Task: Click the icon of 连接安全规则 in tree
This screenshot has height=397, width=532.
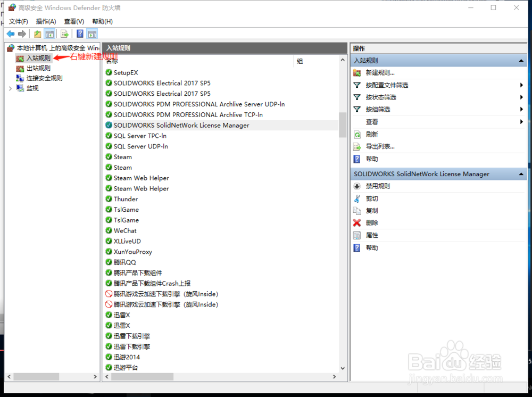Action: 20,78
